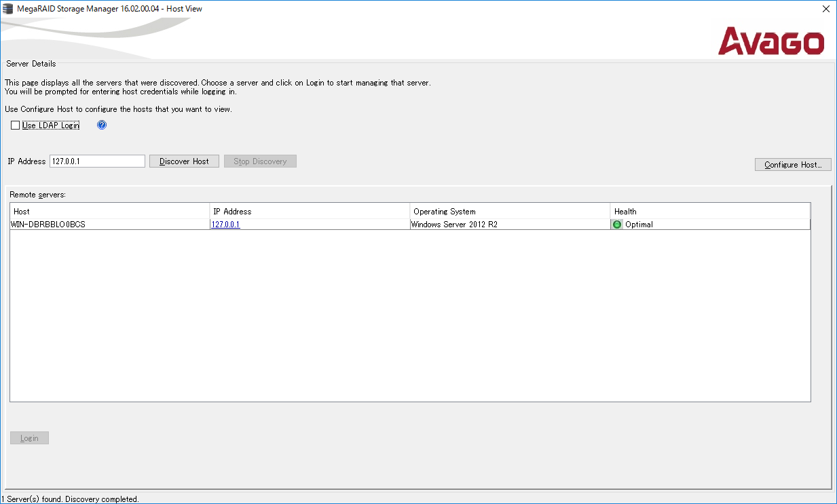Click the Host column header

click(110, 212)
